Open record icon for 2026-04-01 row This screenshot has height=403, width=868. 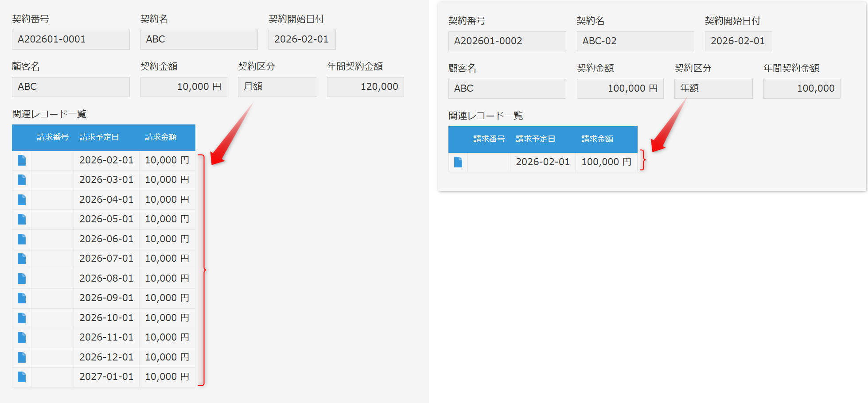[x=22, y=200]
